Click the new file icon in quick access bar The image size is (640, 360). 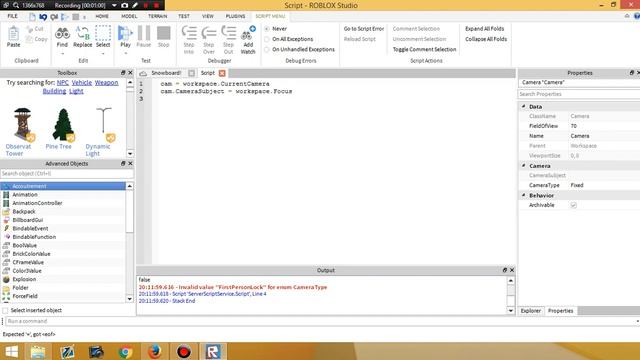32,17
